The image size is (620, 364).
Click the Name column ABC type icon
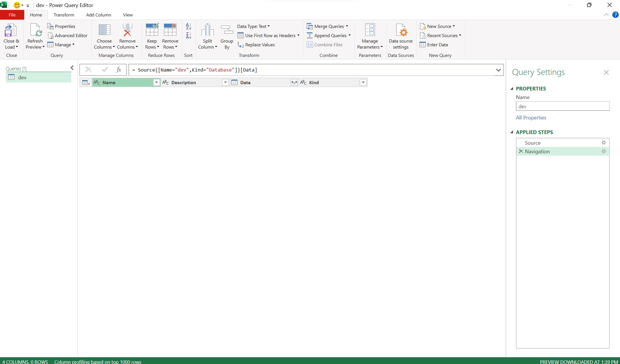[x=97, y=82]
